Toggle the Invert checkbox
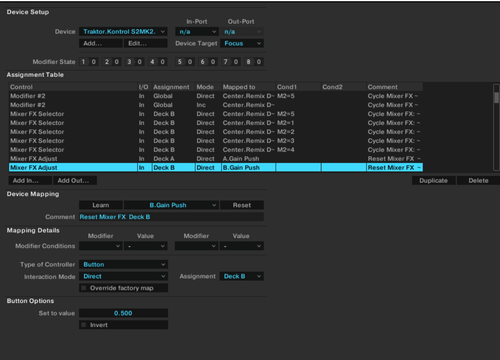Screen dimensions: 500x360 coord(84,325)
